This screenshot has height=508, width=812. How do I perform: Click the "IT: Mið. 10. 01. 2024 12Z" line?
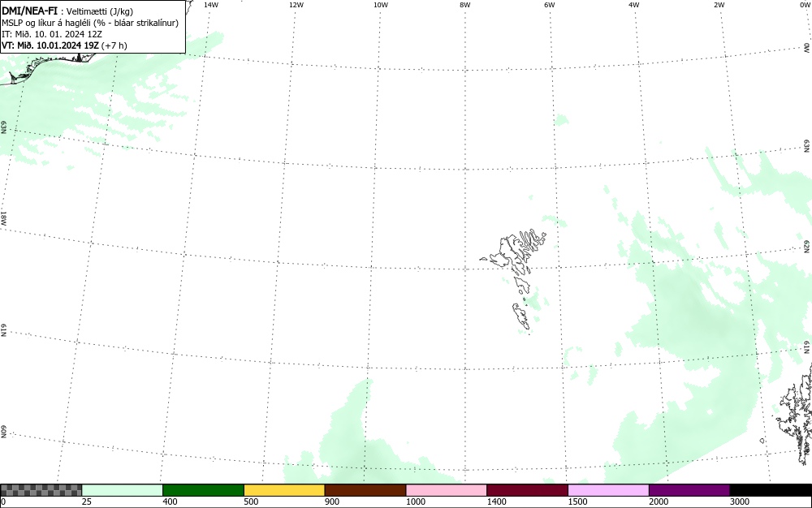click(52, 34)
